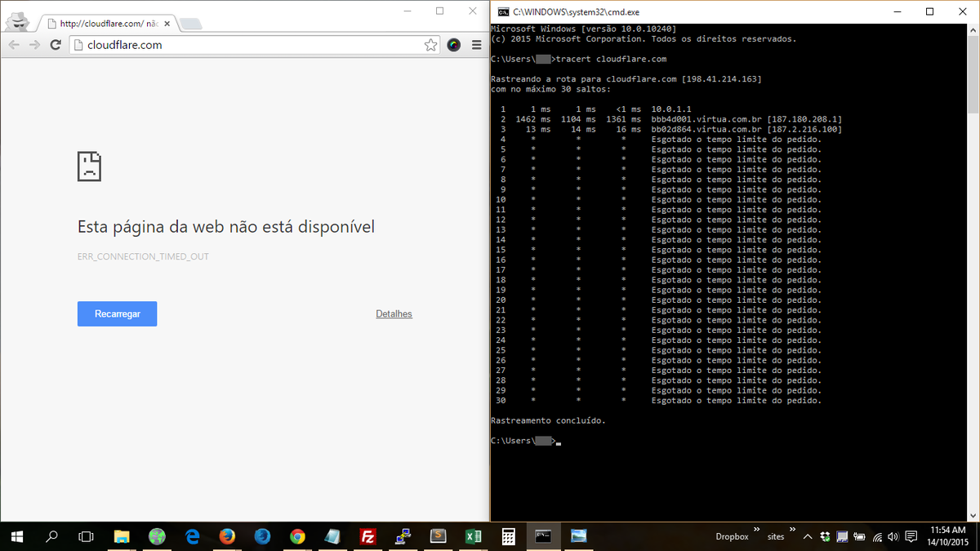Switch to Command Prompt on taskbar
The image size is (980, 551).
click(543, 536)
